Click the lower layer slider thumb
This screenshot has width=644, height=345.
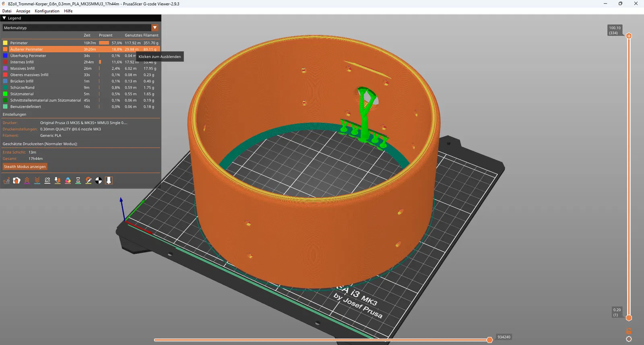pyautogui.click(x=629, y=318)
